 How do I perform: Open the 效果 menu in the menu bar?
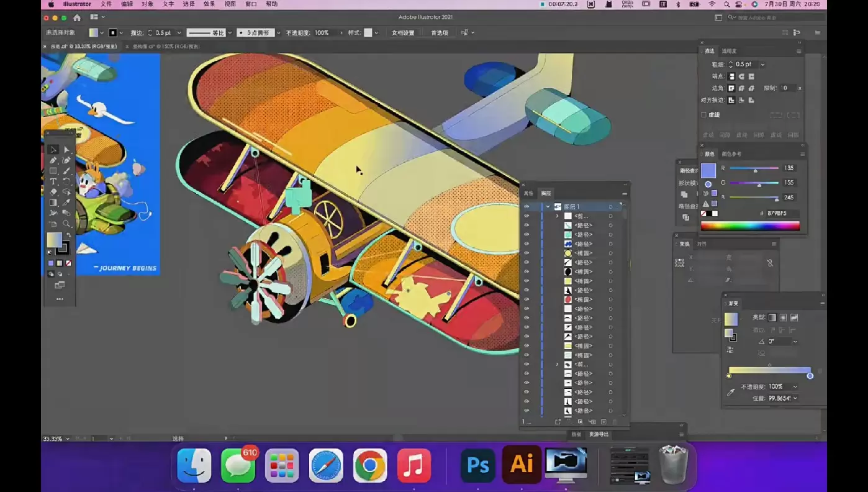coord(209,4)
